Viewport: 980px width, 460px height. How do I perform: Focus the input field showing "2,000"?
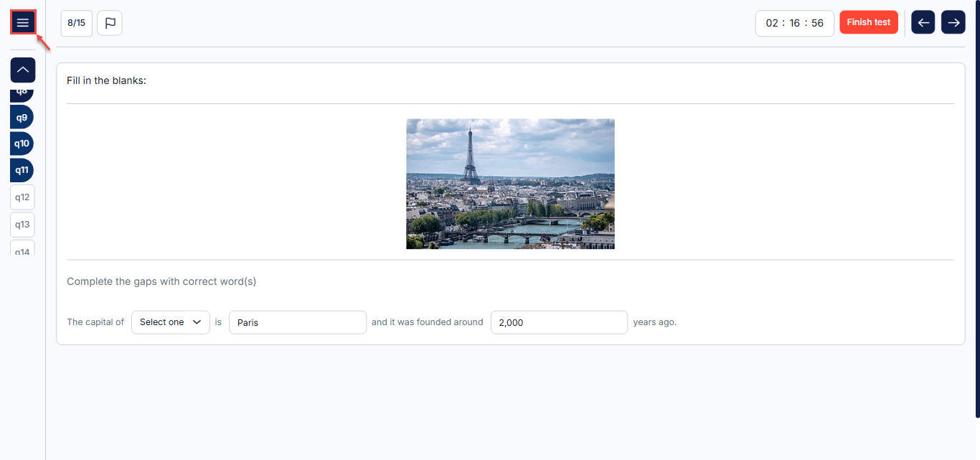click(x=559, y=322)
